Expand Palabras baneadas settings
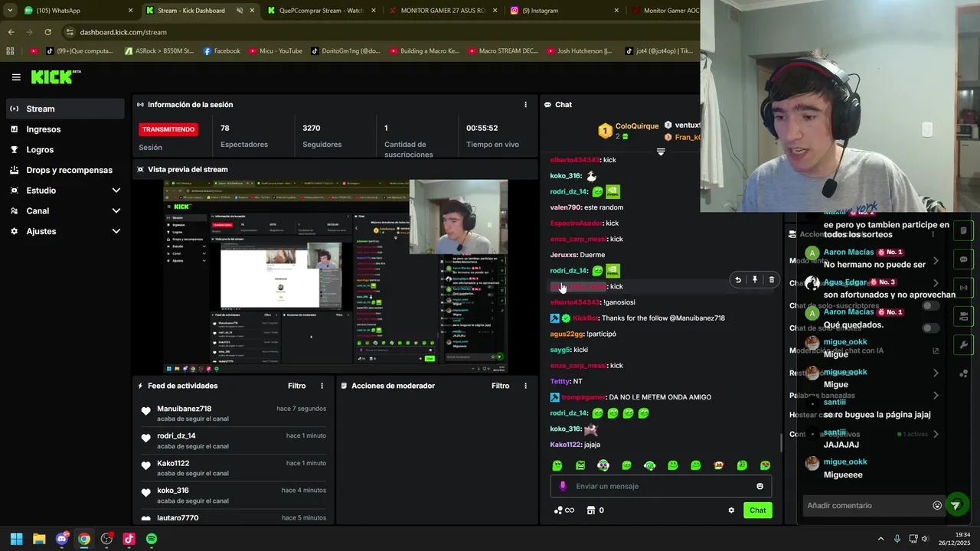This screenshot has width=980, height=551. (936, 396)
